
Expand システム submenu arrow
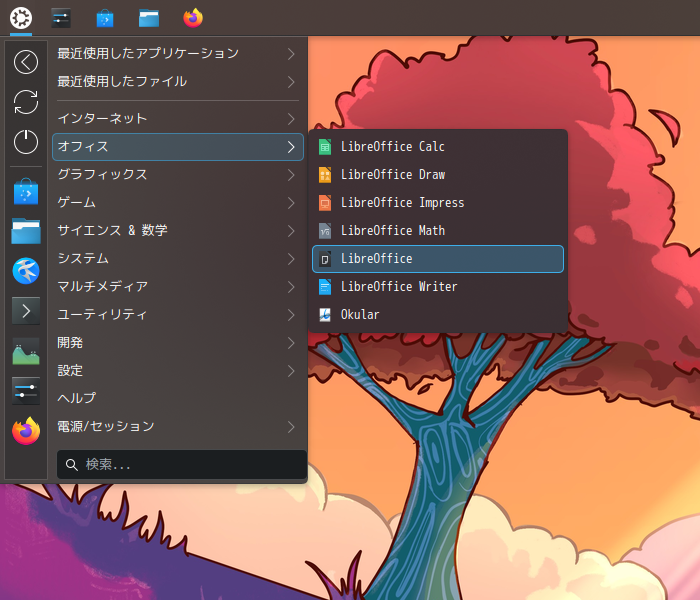(291, 259)
